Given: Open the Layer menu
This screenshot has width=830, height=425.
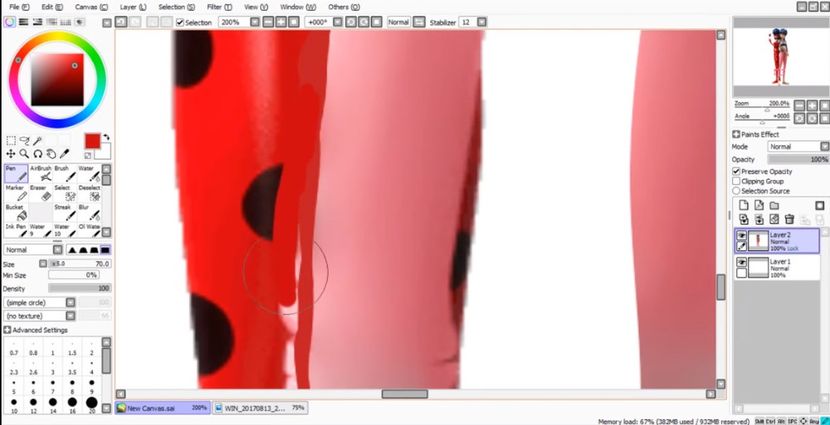Looking at the screenshot, I should [x=133, y=7].
